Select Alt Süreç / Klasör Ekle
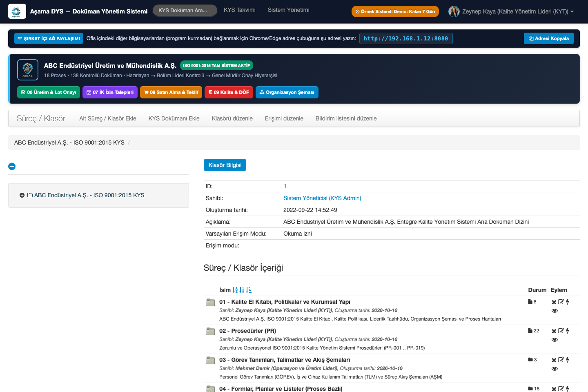The image size is (588, 392). click(x=108, y=118)
